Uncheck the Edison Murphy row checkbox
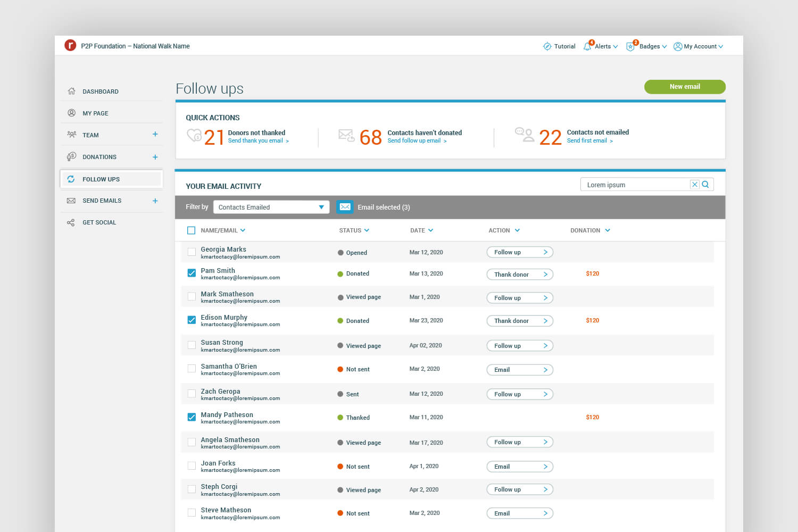The image size is (798, 532). click(192, 320)
